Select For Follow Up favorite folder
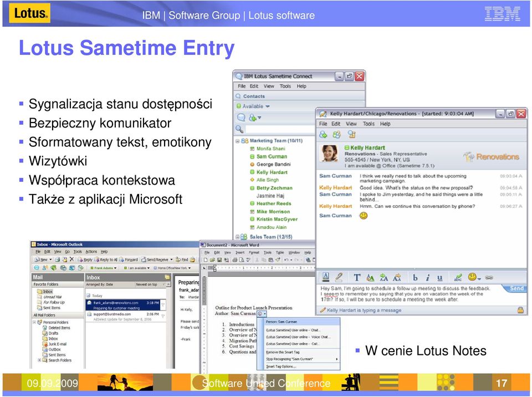The width and height of the screenshot is (532, 397). click(x=51, y=302)
